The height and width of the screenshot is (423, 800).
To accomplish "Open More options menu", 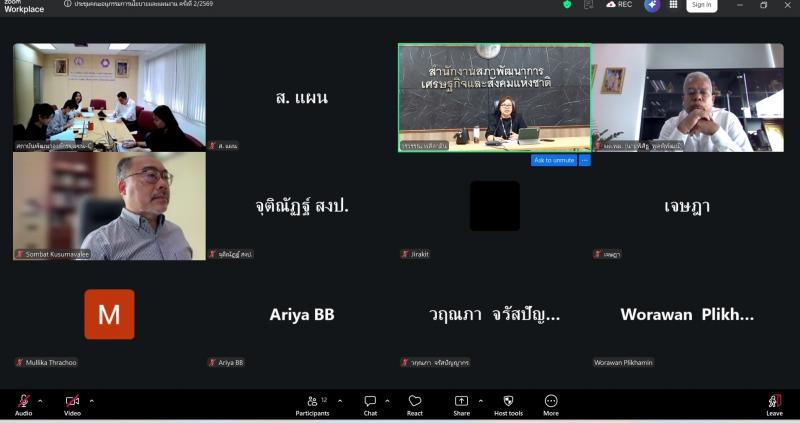I will 551,405.
